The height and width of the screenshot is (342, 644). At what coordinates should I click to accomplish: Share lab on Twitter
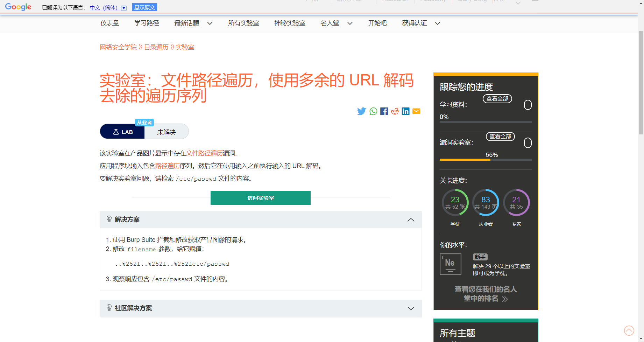(x=361, y=111)
